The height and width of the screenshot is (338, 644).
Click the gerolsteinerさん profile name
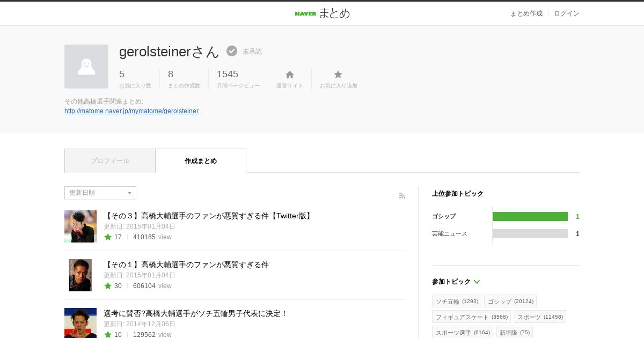pyautogui.click(x=169, y=52)
